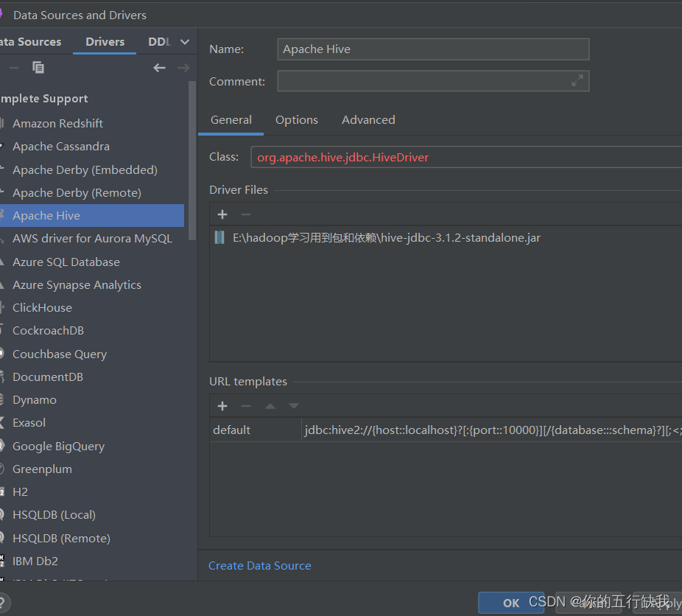Image resolution: width=682 pixels, height=616 pixels.
Task: Select Apache Hive driver
Action: (92, 215)
